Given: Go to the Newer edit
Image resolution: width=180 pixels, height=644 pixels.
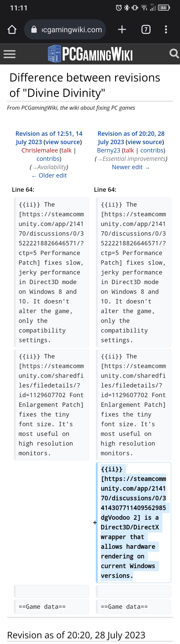Looking at the screenshot, I should (131, 167).
